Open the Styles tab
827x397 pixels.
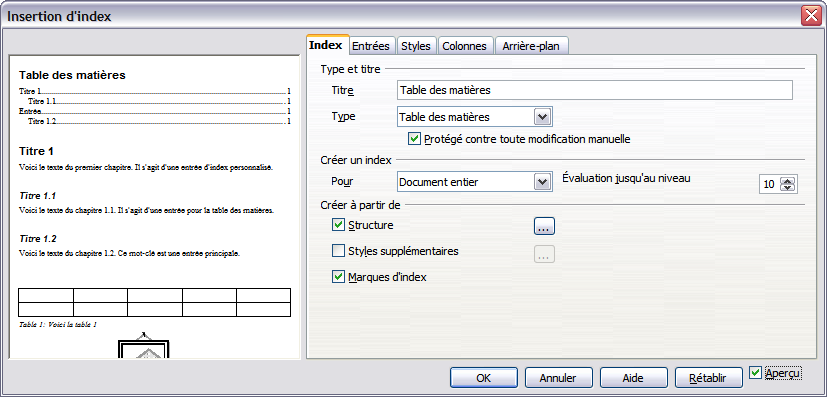[416, 46]
